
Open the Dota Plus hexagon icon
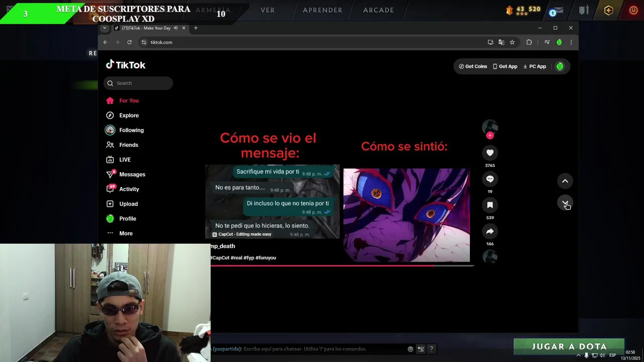609,10
